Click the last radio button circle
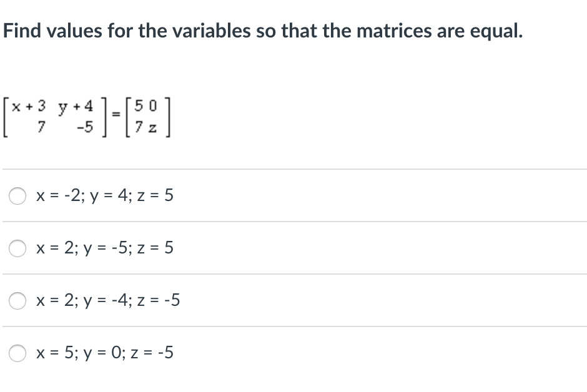Screen dimensions: 587x392 pos(17,353)
